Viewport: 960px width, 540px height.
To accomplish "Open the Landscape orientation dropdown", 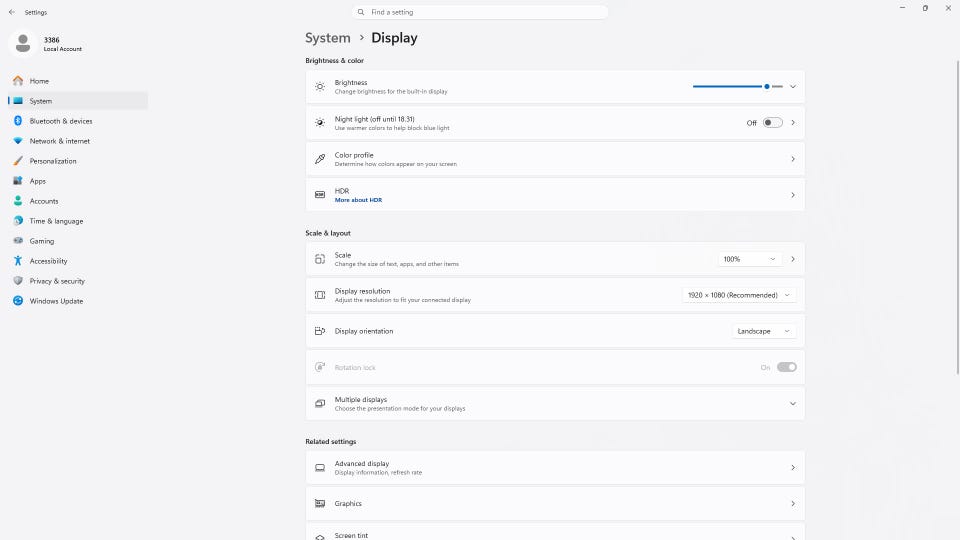I will tap(764, 331).
